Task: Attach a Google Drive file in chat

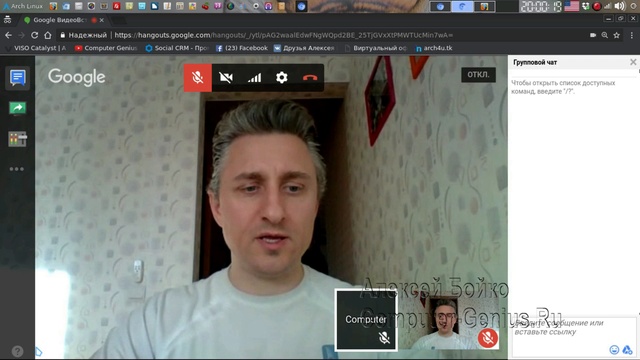Action: pyautogui.click(x=627, y=350)
